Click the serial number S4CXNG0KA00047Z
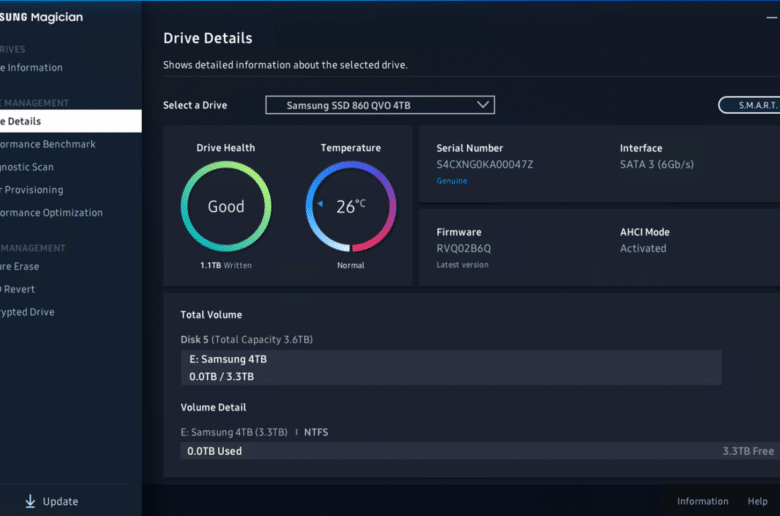The height and width of the screenshot is (516, 780). pos(485,165)
